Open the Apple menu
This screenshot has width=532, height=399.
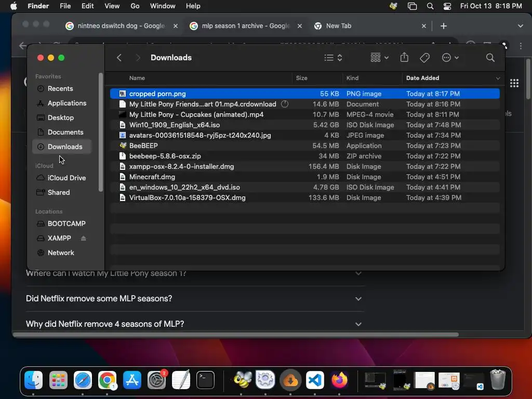14,6
